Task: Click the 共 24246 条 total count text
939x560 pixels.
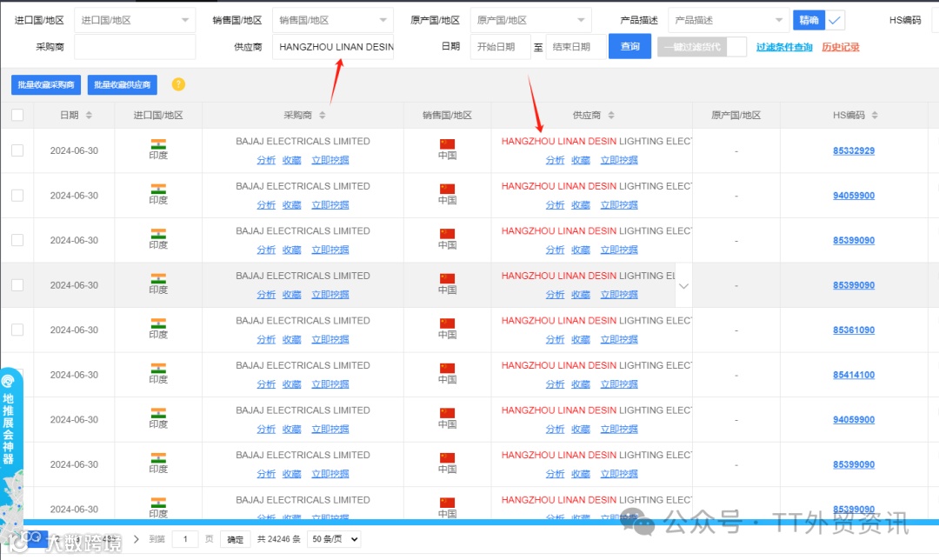Action: click(278, 539)
